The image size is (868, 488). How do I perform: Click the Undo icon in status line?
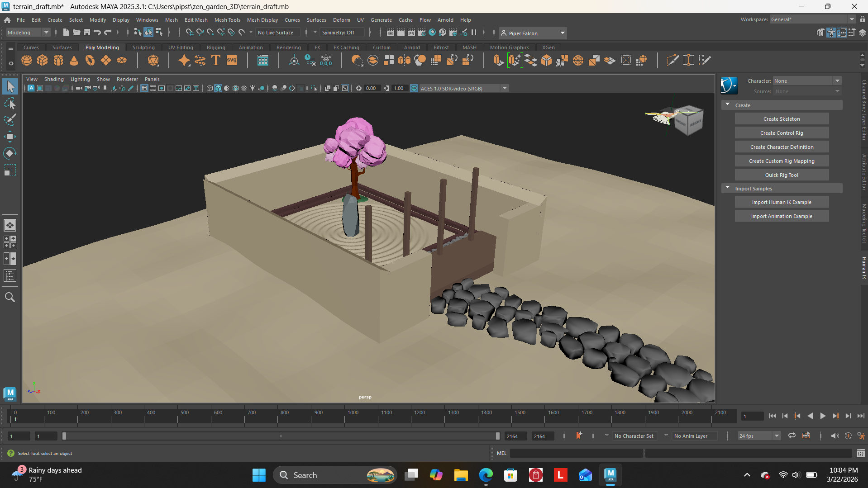click(x=97, y=33)
